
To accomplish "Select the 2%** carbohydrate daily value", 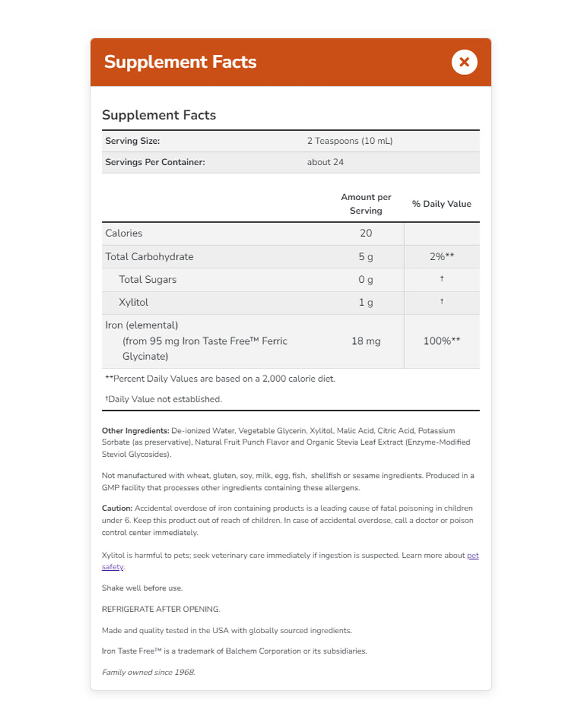I will click(x=442, y=257).
